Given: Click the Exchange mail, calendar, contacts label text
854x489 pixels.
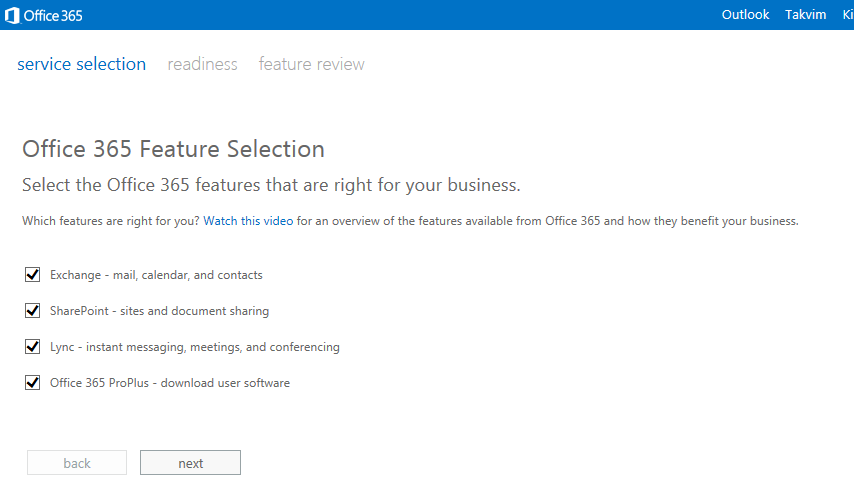Looking at the screenshot, I should click(x=156, y=275).
